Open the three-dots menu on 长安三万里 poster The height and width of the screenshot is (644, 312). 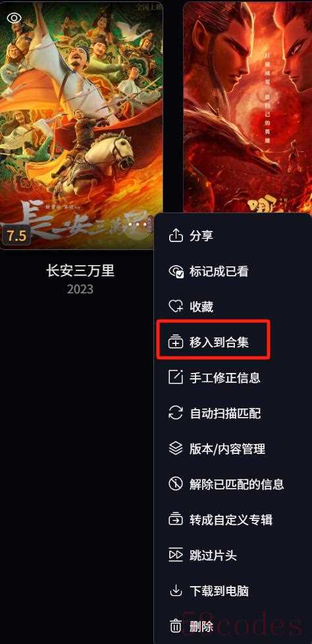point(138,225)
